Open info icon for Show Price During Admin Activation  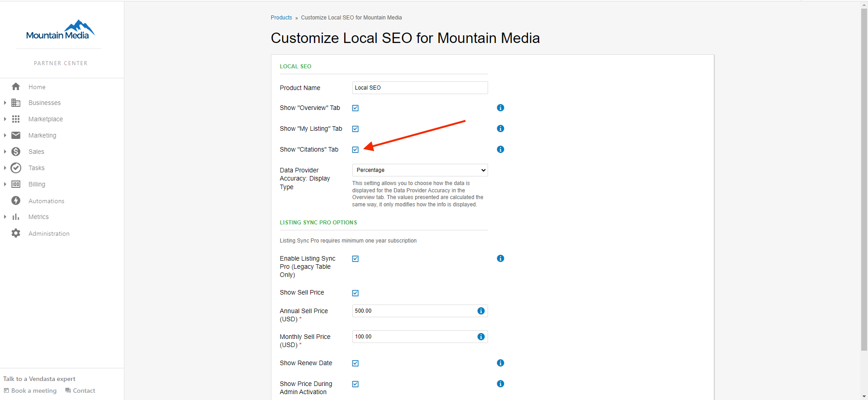[500, 384]
